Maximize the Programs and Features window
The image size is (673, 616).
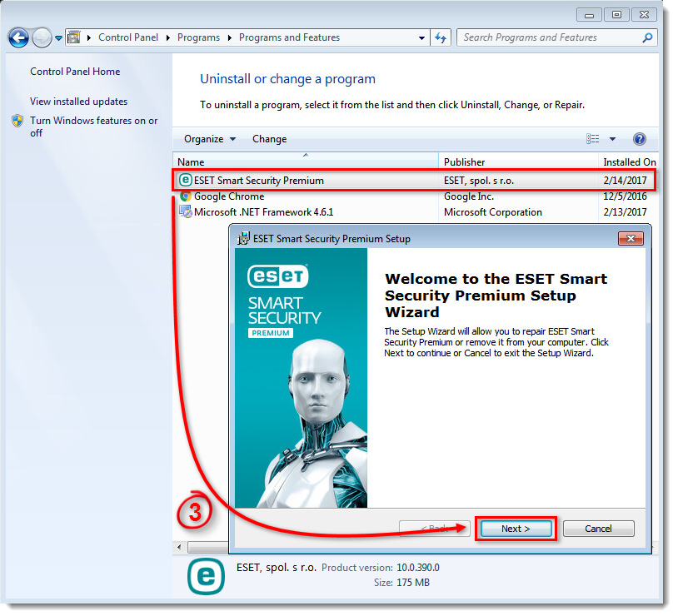[616, 15]
